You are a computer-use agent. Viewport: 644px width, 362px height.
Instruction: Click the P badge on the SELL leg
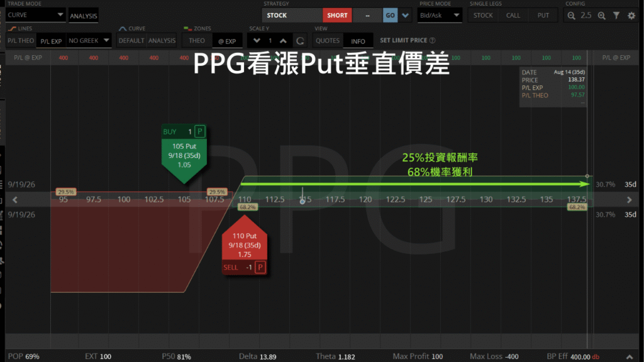[260, 267]
